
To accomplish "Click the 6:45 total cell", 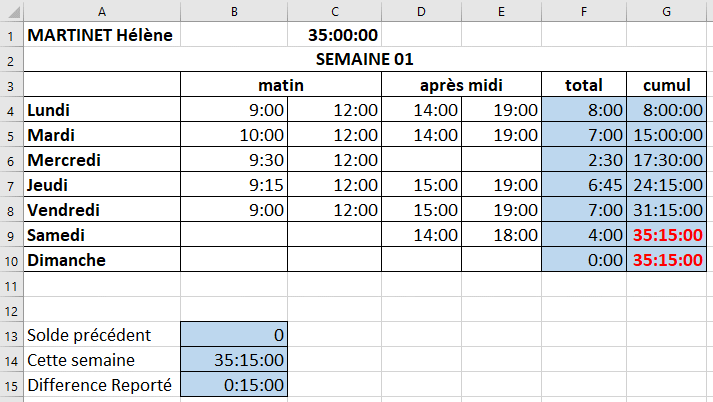I will click(584, 185).
